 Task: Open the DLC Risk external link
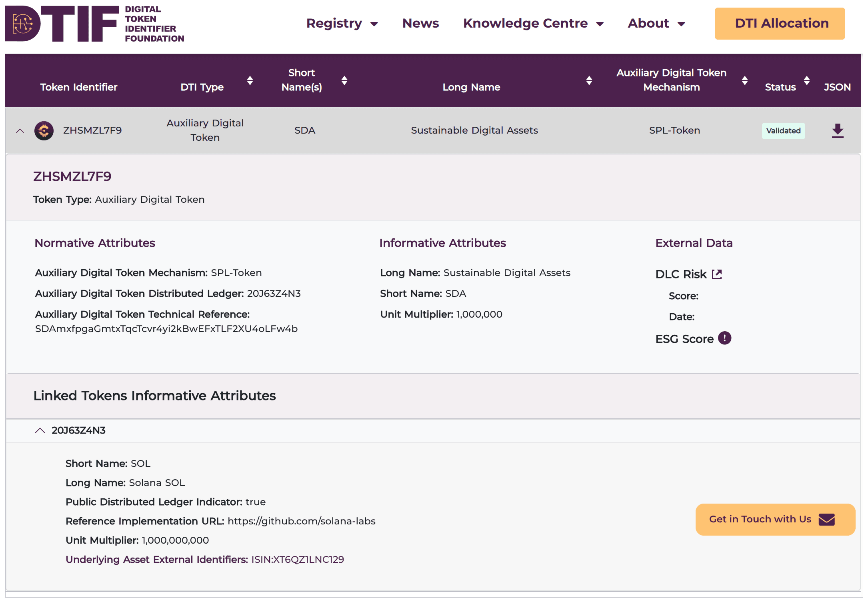coord(717,274)
